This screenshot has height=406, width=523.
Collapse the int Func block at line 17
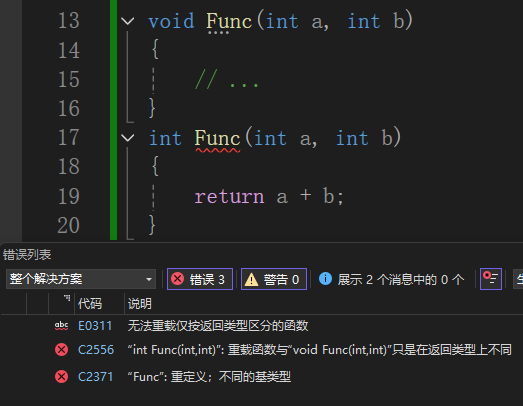pos(127,138)
